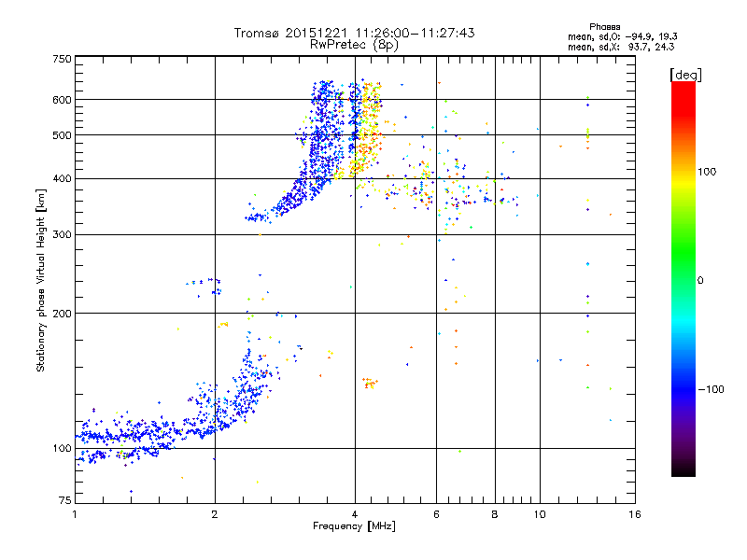Click the y-axis '200' label
The image size is (747, 560).
[x=62, y=314]
